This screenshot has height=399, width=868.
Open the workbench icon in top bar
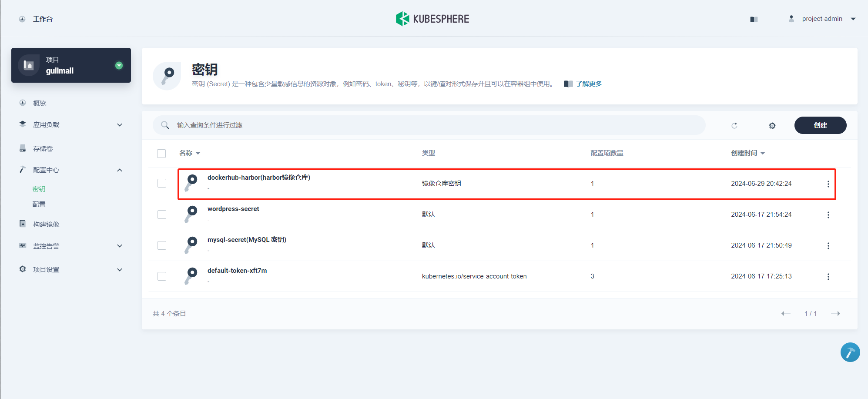click(x=22, y=19)
